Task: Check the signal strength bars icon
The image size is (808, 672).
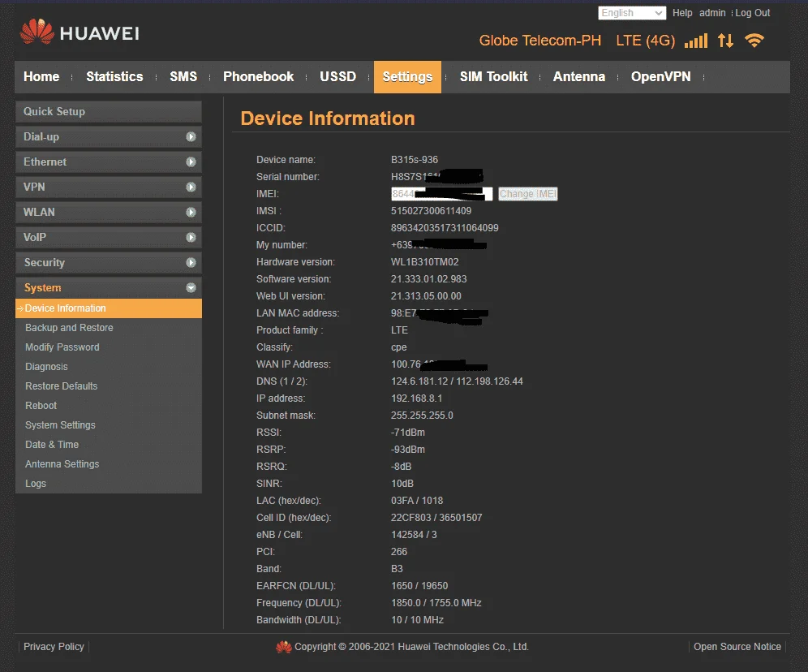Action: click(x=696, y=41)
